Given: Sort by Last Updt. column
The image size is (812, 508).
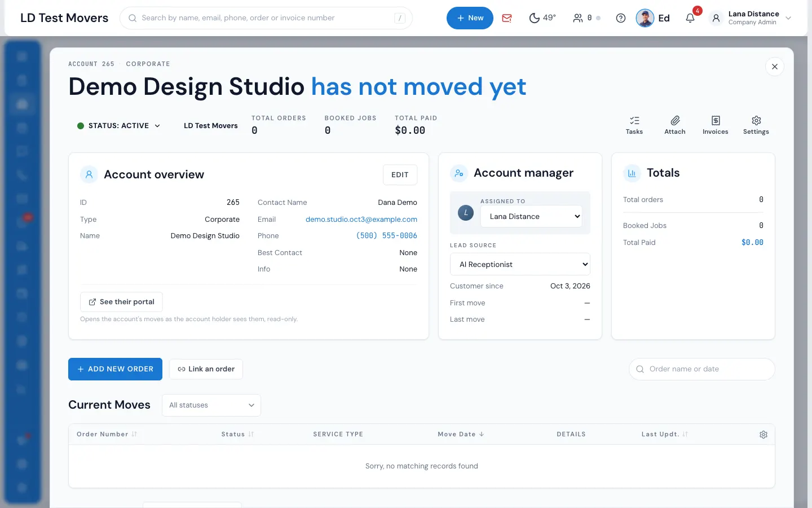Looking at the screenshot, I should point(664,434).
